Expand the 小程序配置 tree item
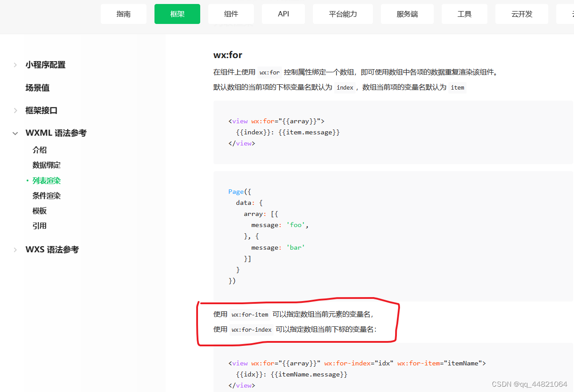This screenshot has height=392, width=574. tap(45, 64)
